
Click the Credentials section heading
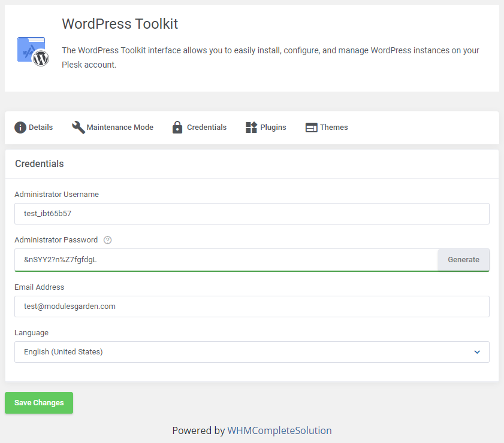(x=40, y=163)
